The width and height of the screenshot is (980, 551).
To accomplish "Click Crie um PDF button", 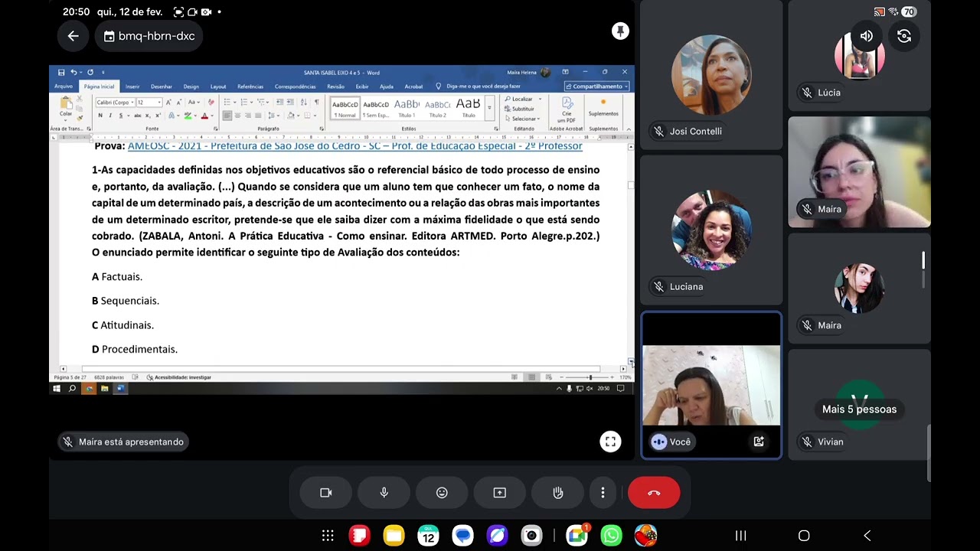I will point(567,109).
